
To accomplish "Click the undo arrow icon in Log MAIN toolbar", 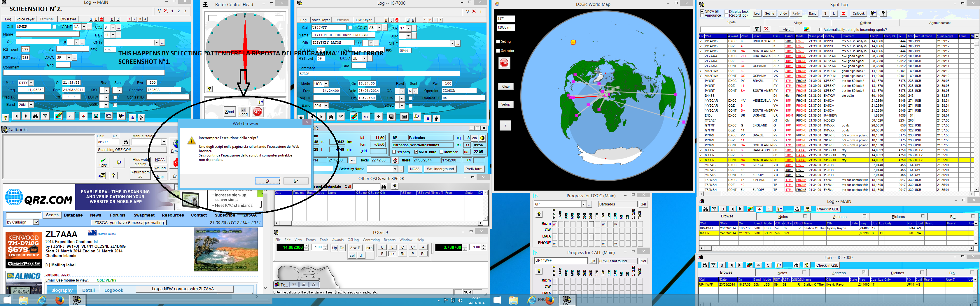I will [70, 116].
